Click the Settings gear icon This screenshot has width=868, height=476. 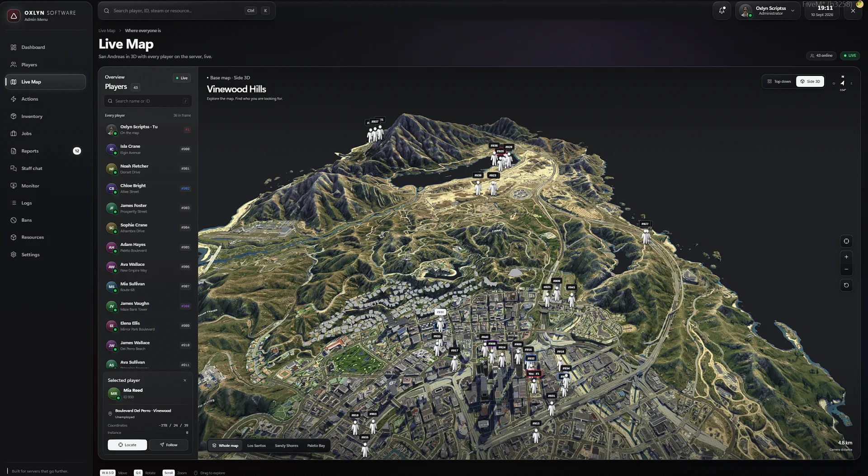coord(14,254)
